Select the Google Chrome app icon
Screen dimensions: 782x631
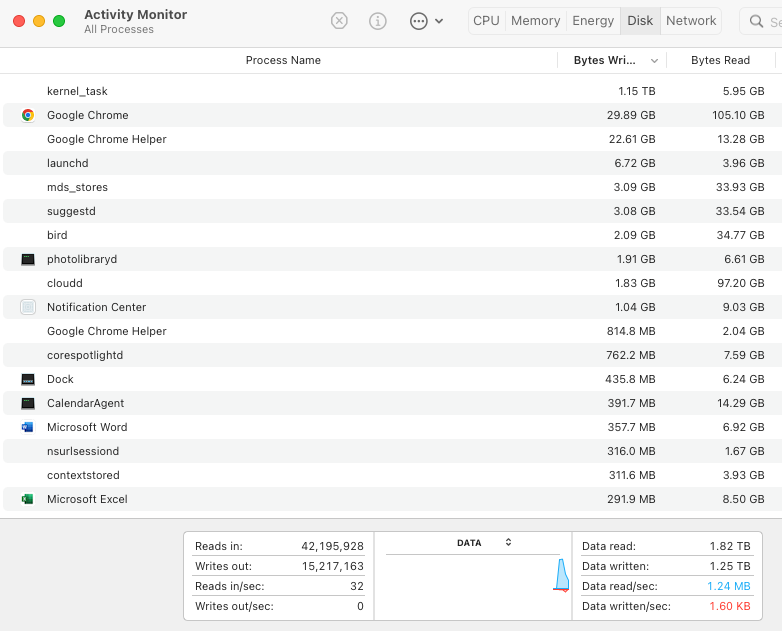pos(28,115)
